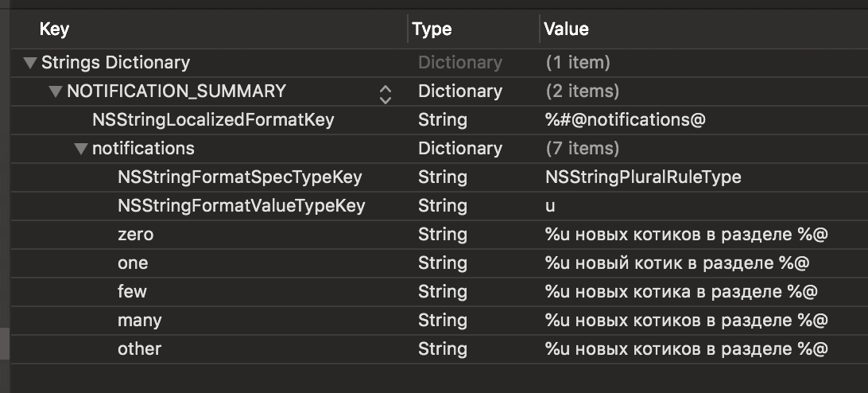This screenshot has height=393, width=868.
Task: Click the String type of few row
Action: (443, 292)
